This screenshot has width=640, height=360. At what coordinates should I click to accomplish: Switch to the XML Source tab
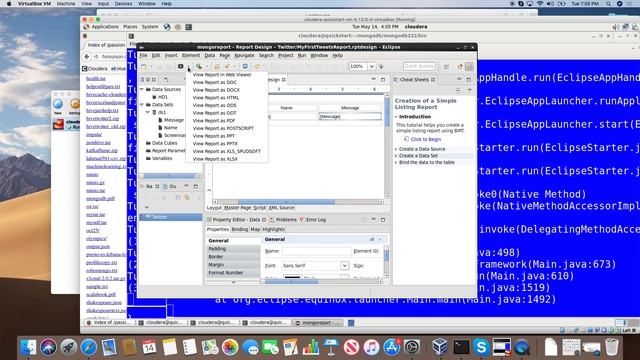[281, 208]
